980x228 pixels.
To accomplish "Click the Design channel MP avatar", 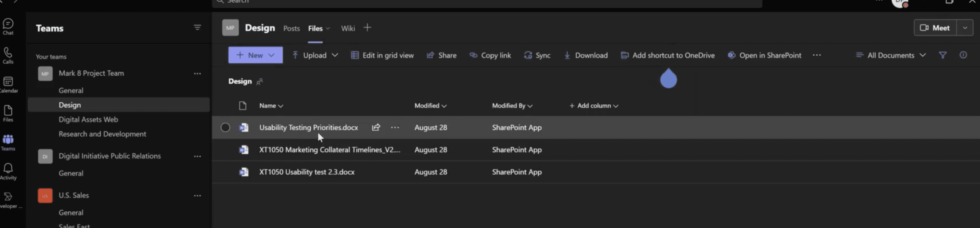I will coord(230,27).
